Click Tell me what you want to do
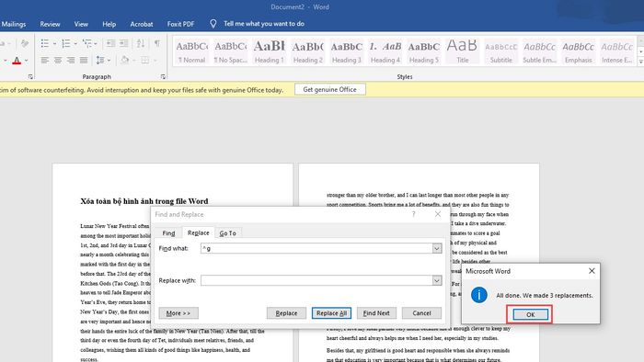644x362 pixels. 264,24
